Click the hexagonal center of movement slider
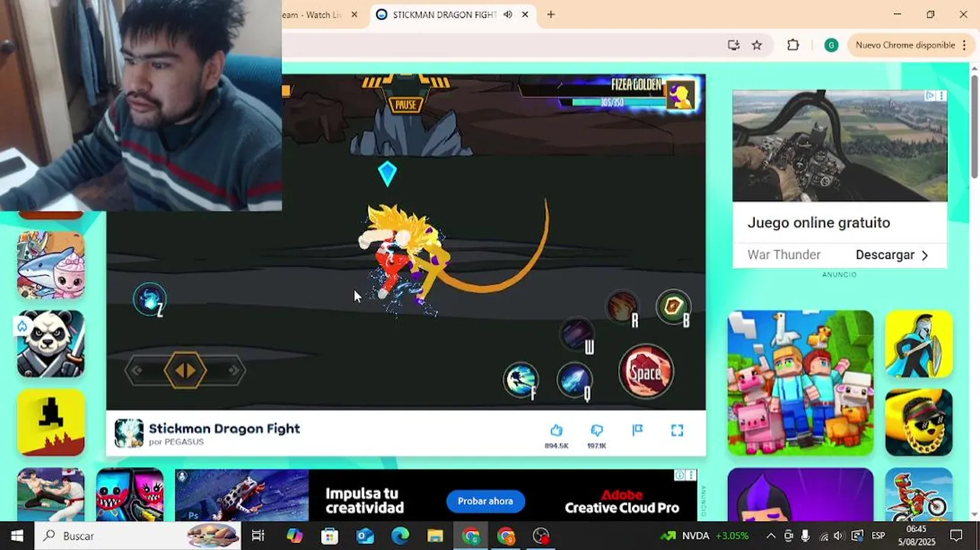 (185, 370)
